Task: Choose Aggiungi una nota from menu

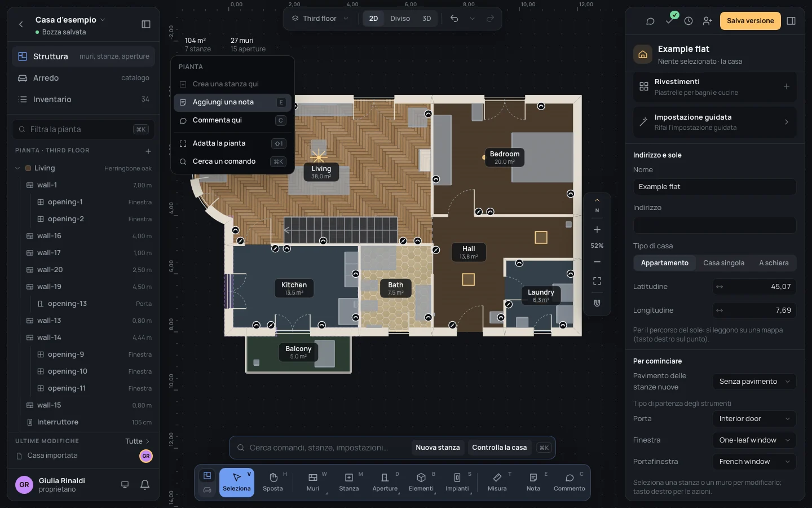Action: [232, 102]
